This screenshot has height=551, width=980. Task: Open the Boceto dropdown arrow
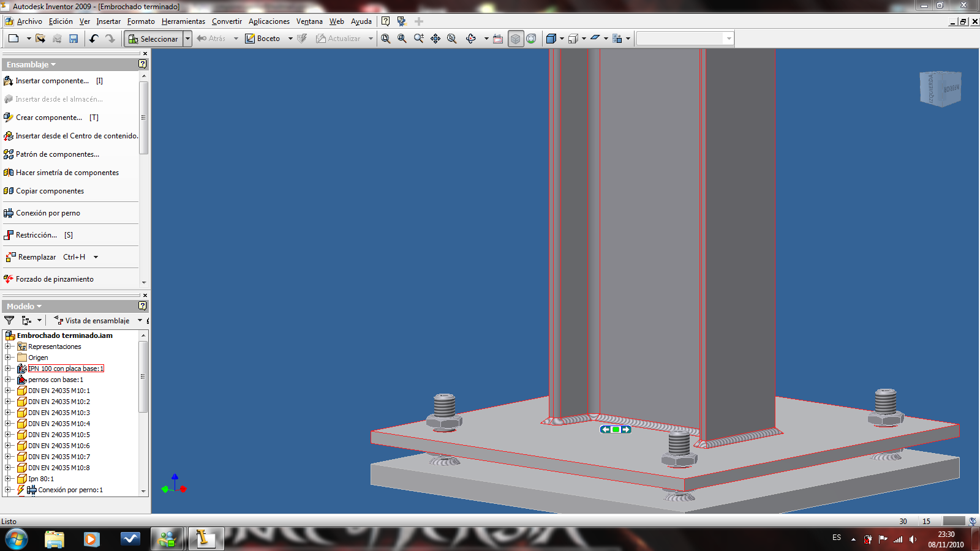tap(290, 39)
